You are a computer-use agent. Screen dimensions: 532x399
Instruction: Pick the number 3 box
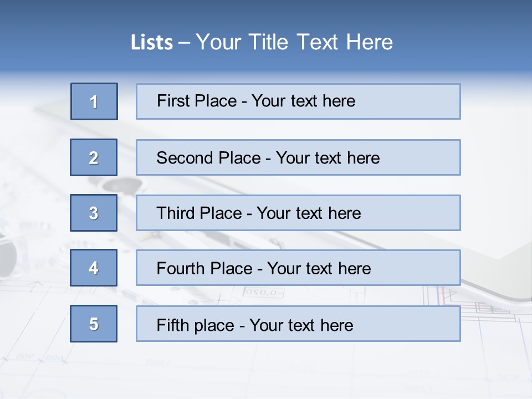click(x=94, y=213)
